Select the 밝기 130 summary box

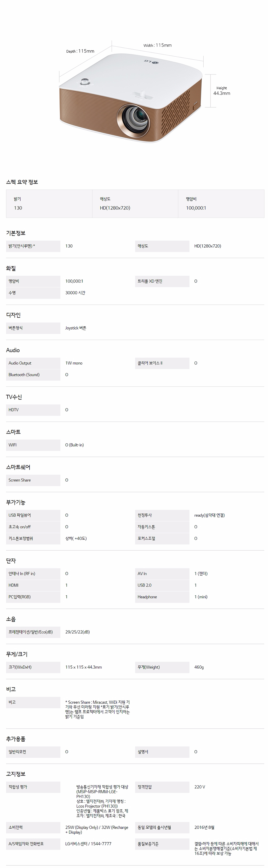tap(49, 204)
